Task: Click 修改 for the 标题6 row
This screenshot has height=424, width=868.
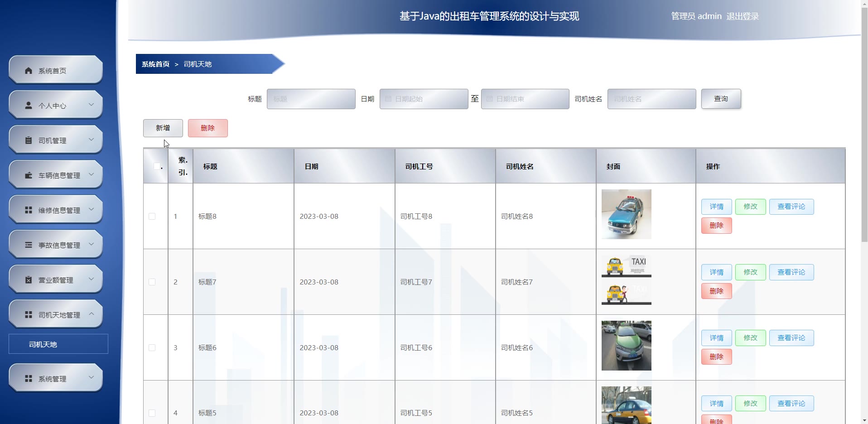Action: (x=751, y=338)
